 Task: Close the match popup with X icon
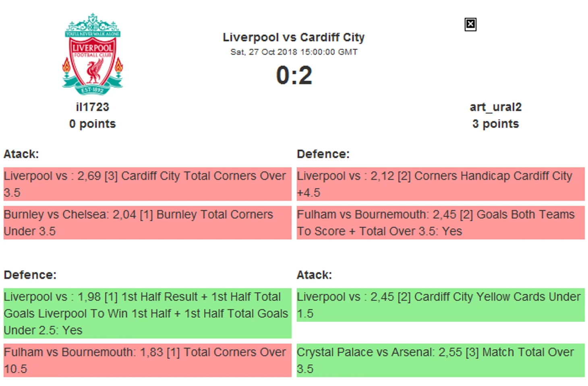pyautogui.click(x=470, y=25)
